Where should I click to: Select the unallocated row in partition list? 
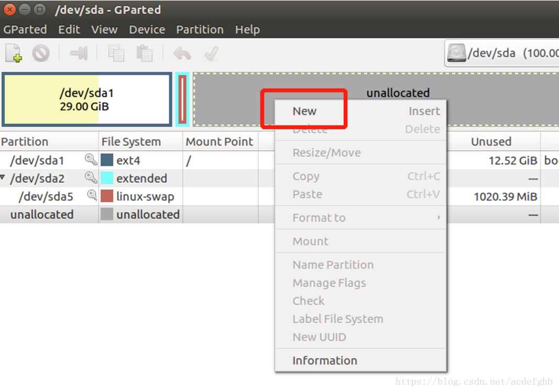280,215
